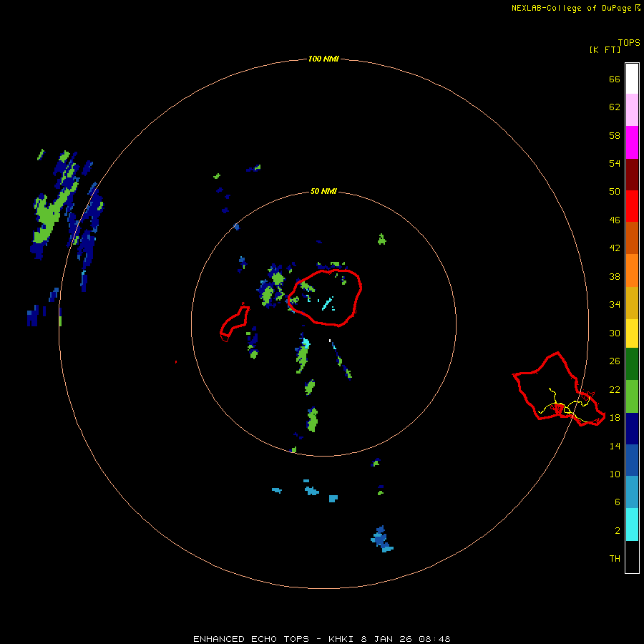Screen dimensions: 644x644
Task: Click the black TH swatch at legend bottom
Action: [x=632, y=557]
